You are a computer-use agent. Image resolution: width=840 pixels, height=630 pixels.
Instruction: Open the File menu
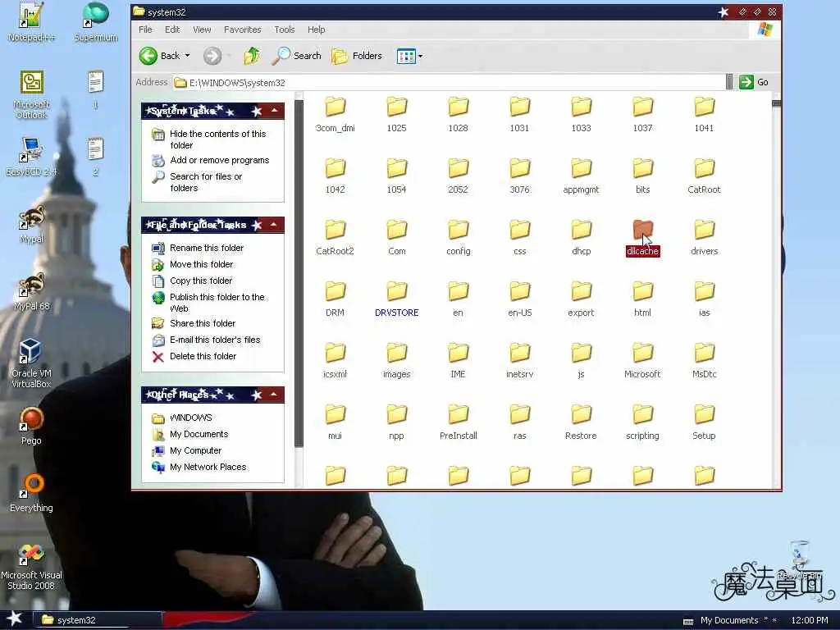click(145, 30)
